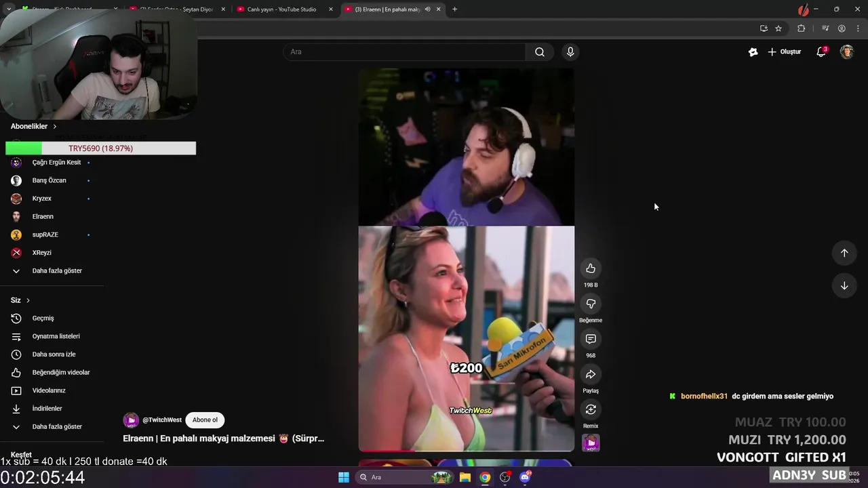Screen dimensions: 868x488
Task: Open a new browser tab
Action: [454, 9]
